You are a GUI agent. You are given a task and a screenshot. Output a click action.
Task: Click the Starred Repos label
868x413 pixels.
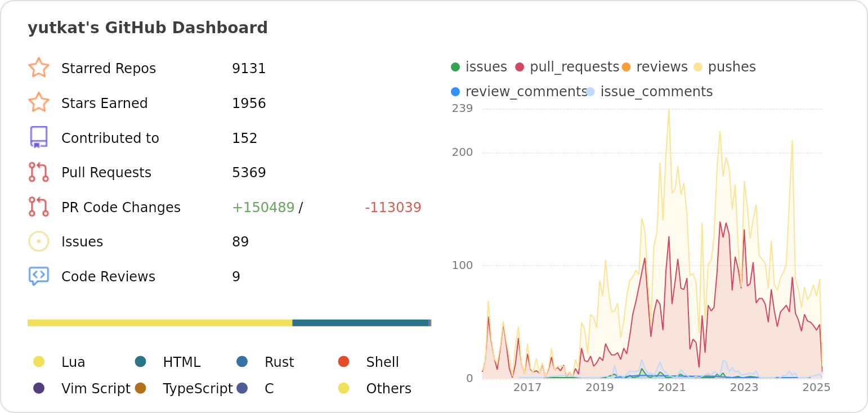click(109, 69)
